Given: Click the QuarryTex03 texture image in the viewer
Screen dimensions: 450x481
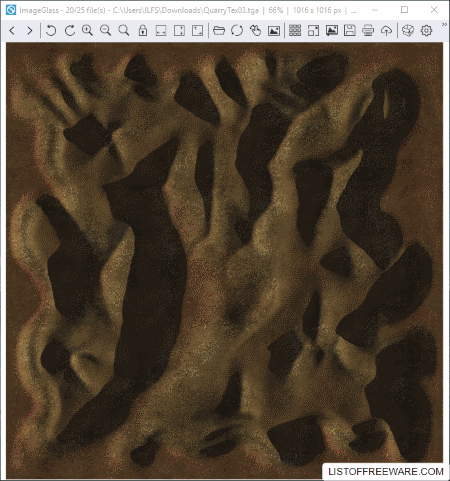Looking at the screenshot, I should tap(225, 261).
